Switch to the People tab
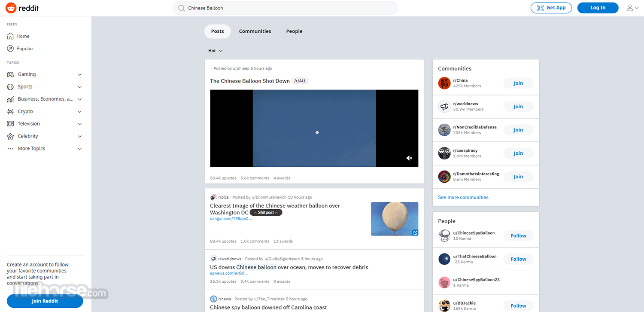644x312 pixels. (294, 31)
